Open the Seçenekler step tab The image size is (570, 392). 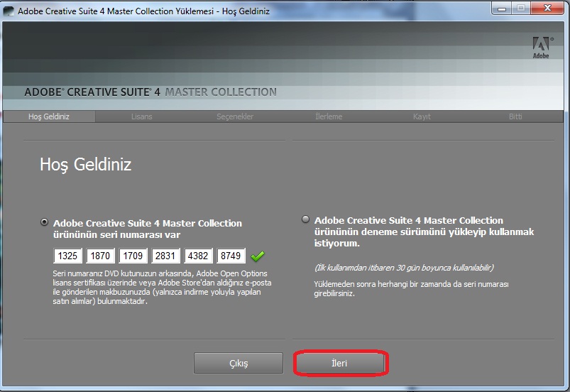point(235,116)
